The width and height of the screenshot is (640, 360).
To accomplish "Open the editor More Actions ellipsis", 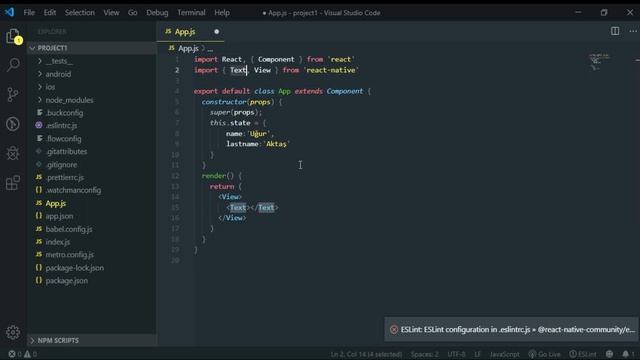I will pyautogui.click(x=633, y=31).
